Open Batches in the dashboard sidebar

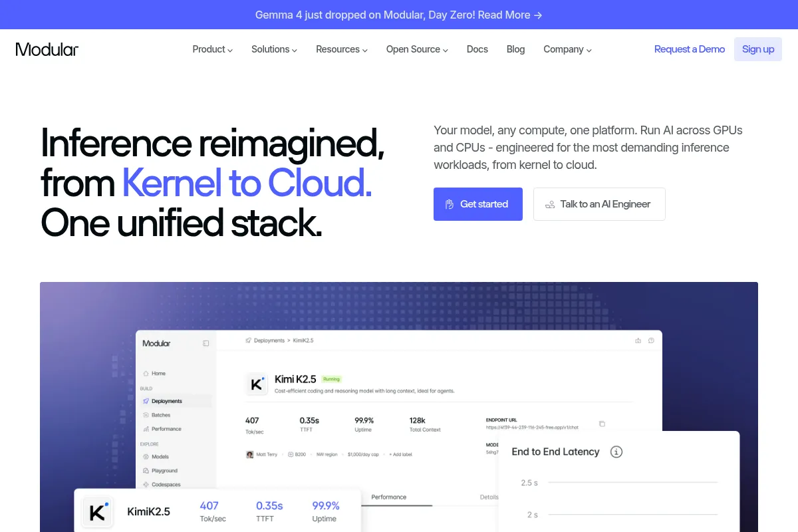click(x=157, y=415)
